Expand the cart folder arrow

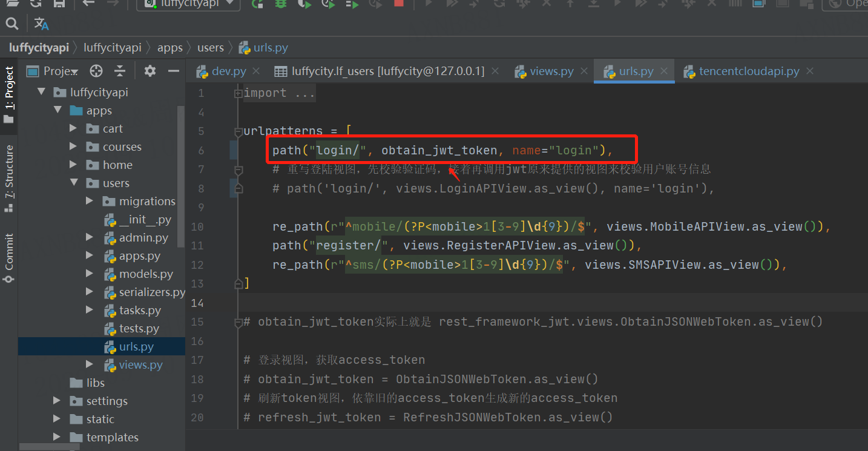73,129
